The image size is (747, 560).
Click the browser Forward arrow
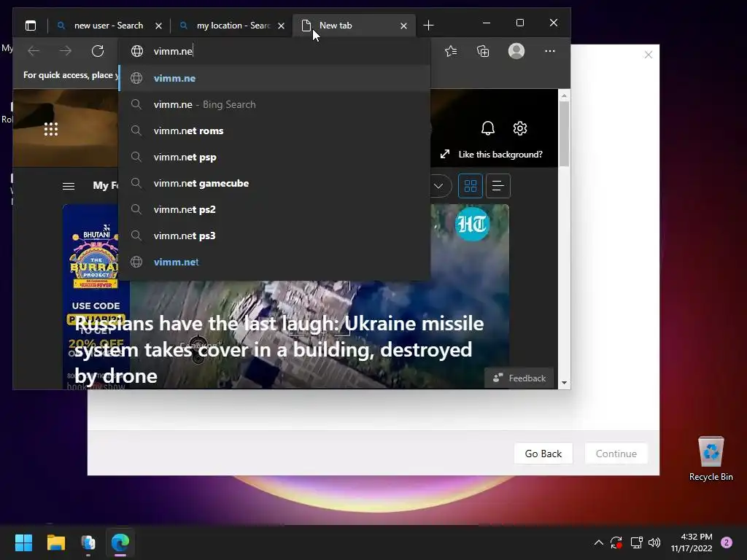pos(65,51)
